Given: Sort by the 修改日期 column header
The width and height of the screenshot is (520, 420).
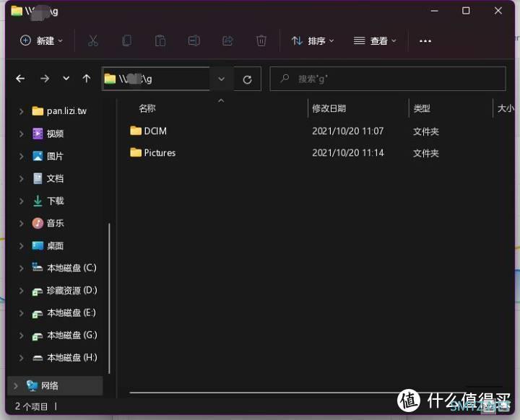Looking at the screenshot, I should click(x=329, y=108).
